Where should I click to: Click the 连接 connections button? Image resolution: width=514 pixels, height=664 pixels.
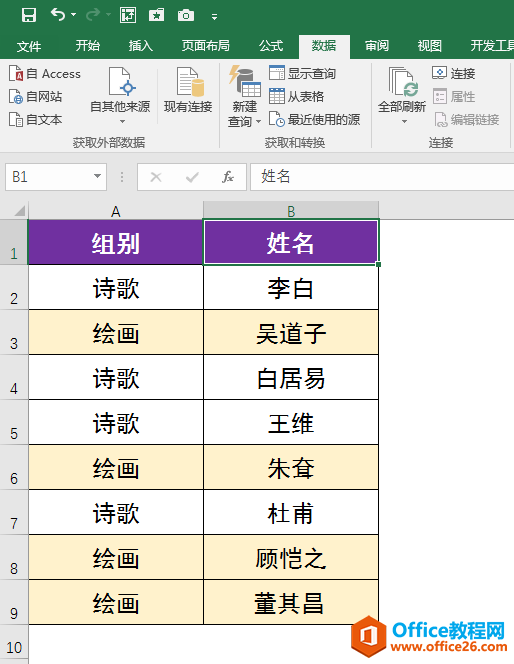453,73
